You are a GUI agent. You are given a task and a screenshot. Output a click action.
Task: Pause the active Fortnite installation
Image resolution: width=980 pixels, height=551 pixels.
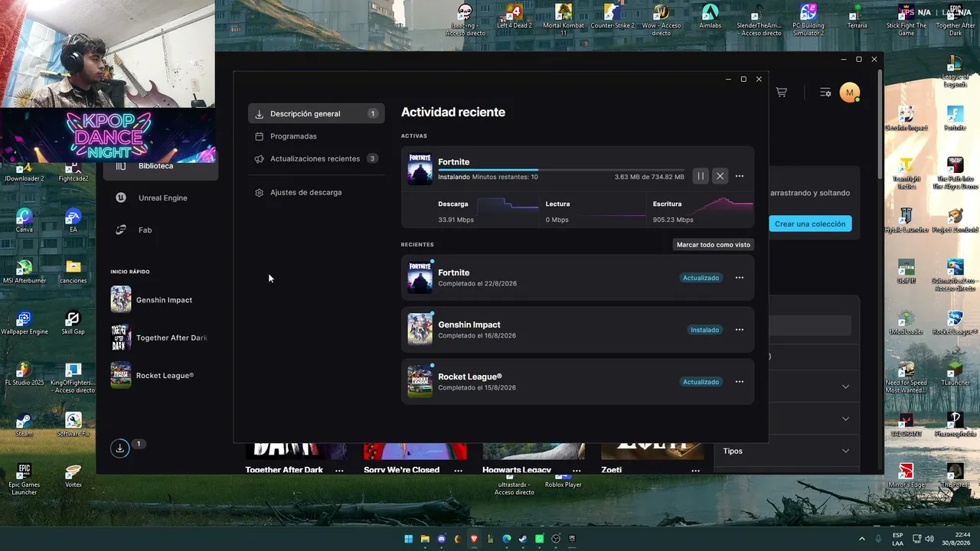click(x=701, y=176)
